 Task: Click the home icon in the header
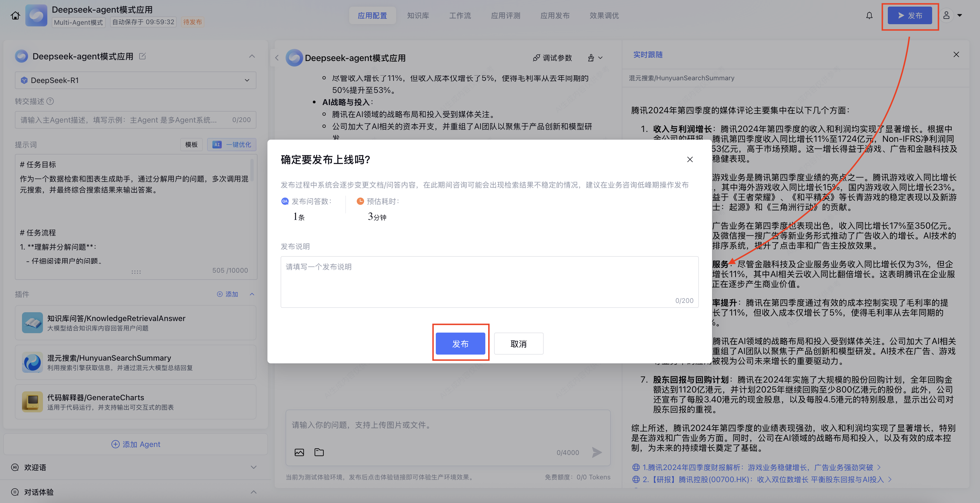coord(15,16)
